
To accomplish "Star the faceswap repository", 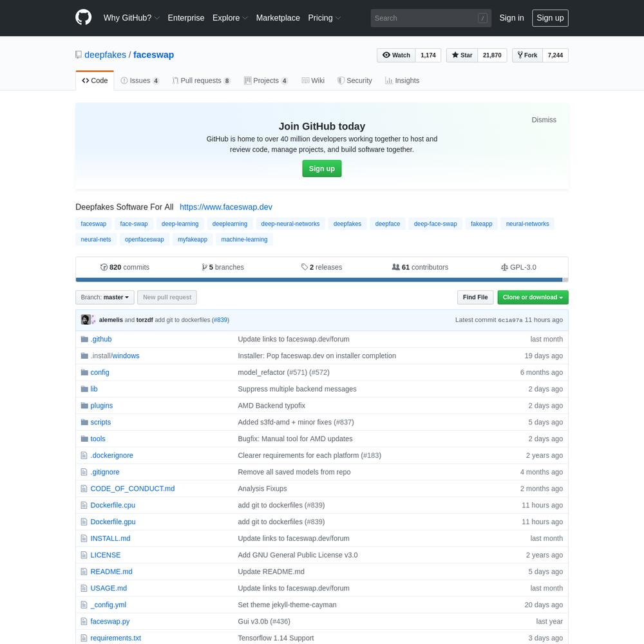I will click(x=462, y=55).
